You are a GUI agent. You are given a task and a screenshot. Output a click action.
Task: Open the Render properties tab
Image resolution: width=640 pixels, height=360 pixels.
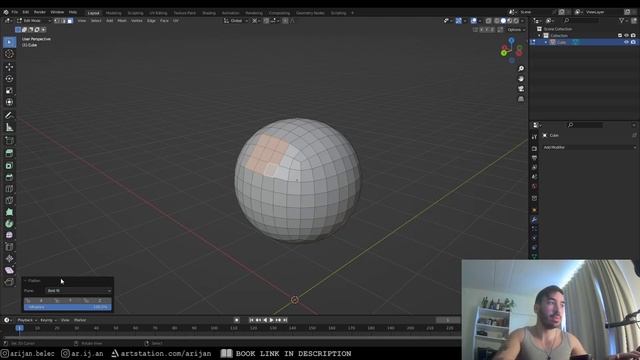534,148
